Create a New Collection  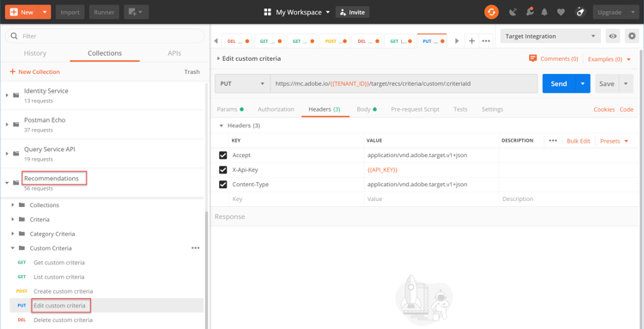(x=34, y=72)
